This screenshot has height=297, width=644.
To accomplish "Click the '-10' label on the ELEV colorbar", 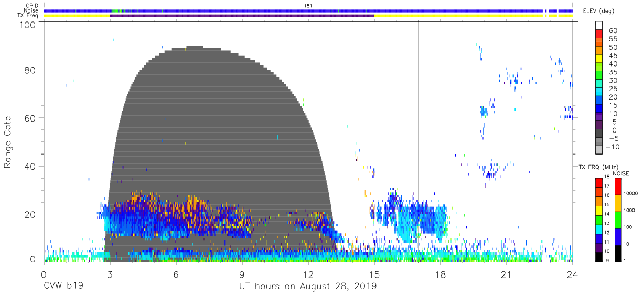I will click(613, 147).
